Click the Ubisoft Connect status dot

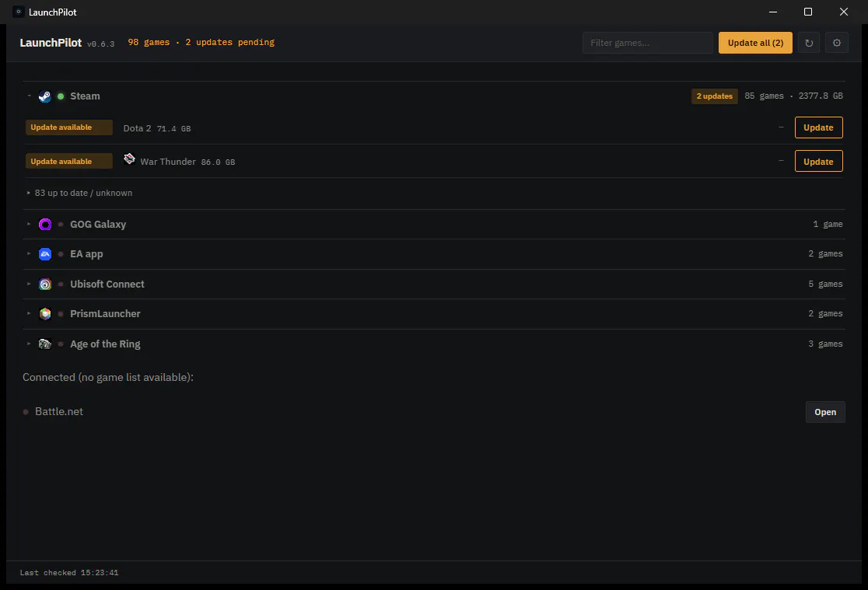click(61, 284)
